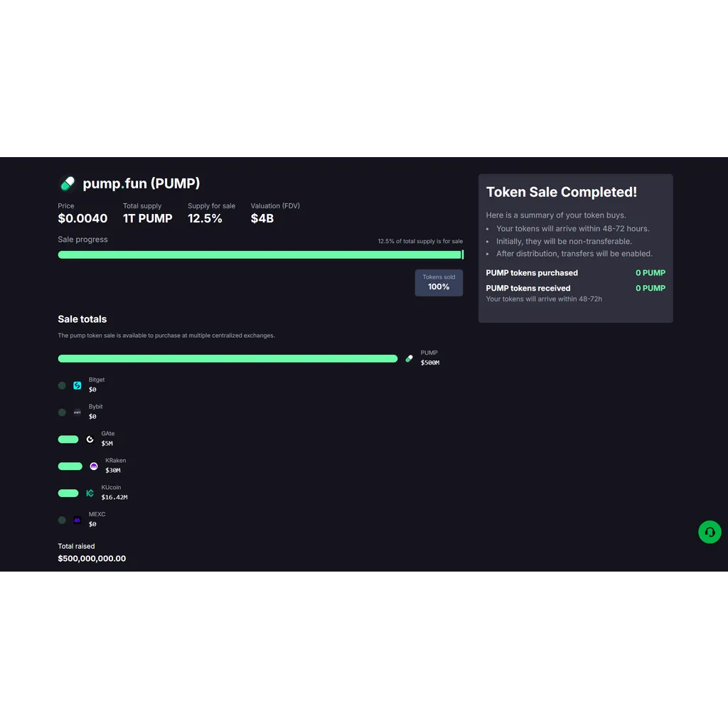728x728 pixels.
Task: Click the Bybit $0 amount
Action: 92,417
